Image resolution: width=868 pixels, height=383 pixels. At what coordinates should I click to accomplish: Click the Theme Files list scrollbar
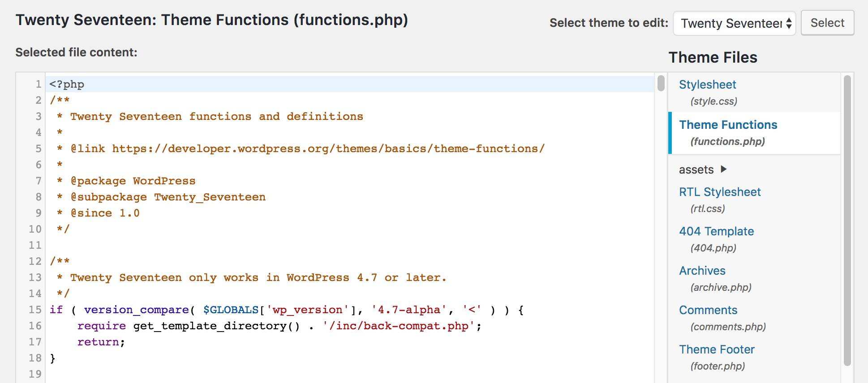[x=847, y=219]
